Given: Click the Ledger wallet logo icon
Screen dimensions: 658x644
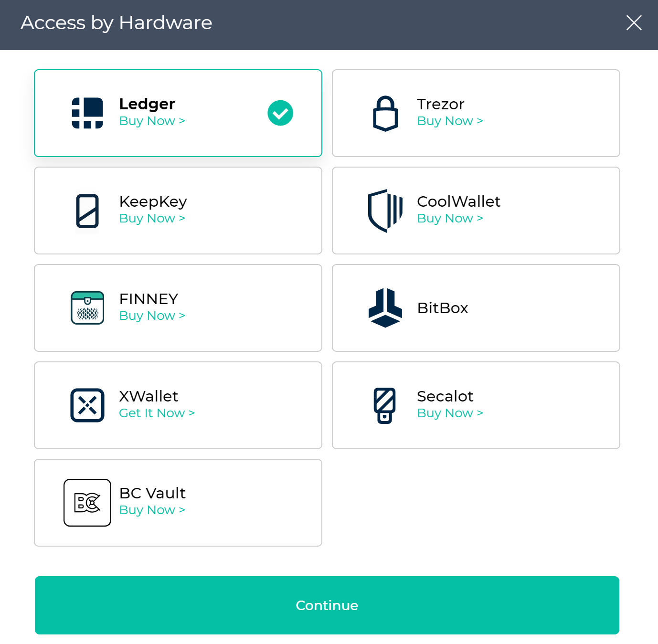Looking at the screenshot, I should click(x=87, y=113).
